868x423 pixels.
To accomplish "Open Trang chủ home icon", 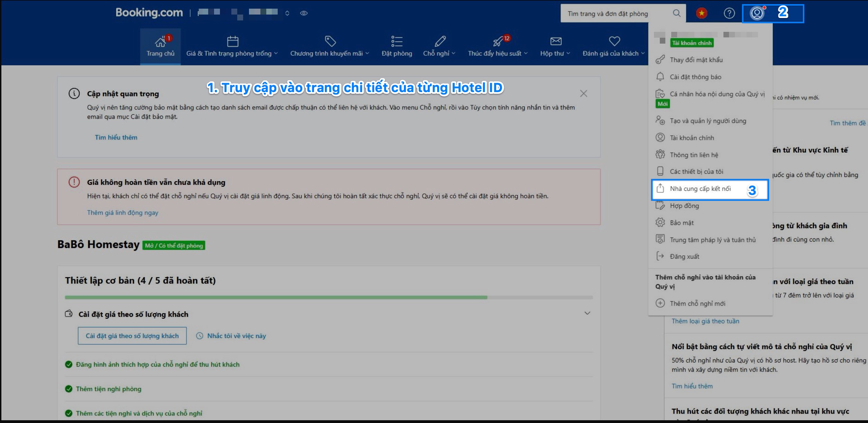I will click(160, 42).
